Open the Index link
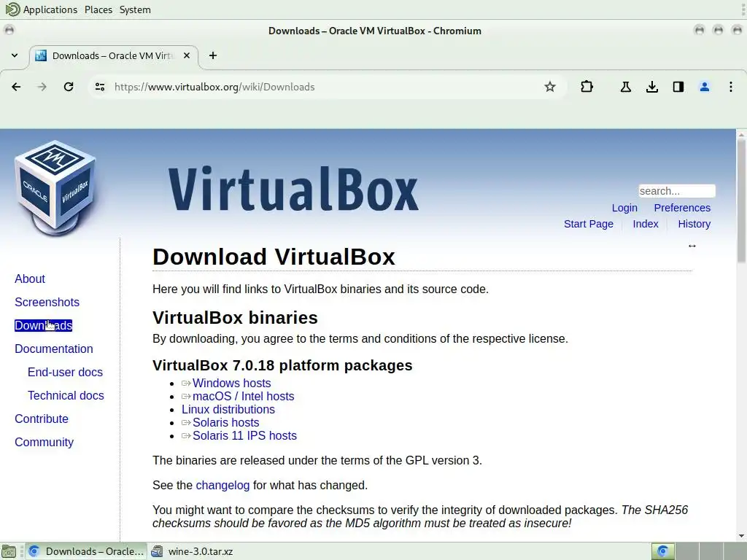Image resolution: width=747 pixels, height=560 pixels. (645, 224)
